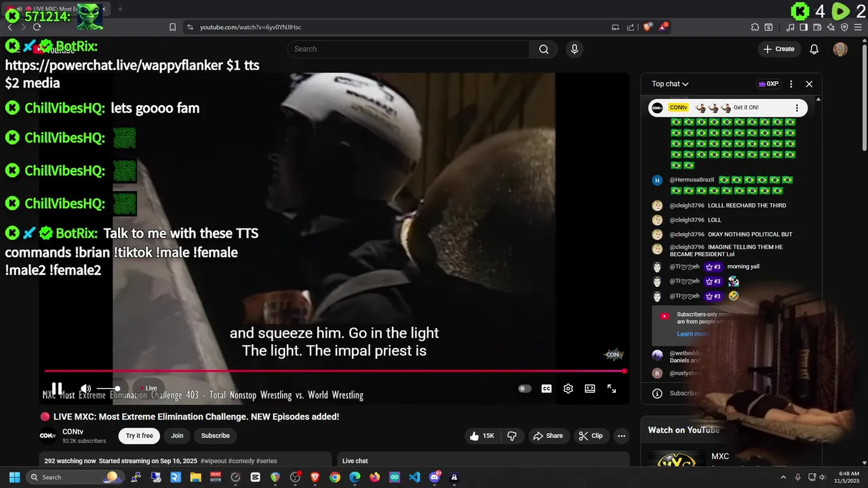Open Brave Rewards triangle icon
The image size is (868, 488).
664,27
